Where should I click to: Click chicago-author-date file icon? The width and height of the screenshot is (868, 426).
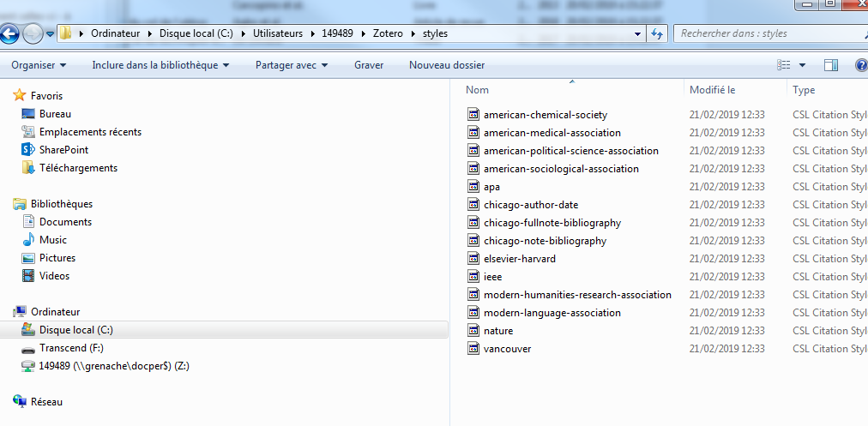(473, 205)
